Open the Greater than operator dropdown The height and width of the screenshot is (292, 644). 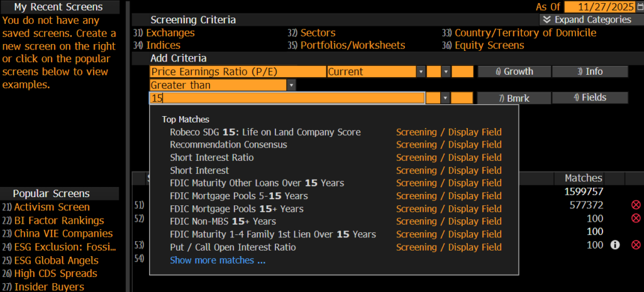[291, 85]
